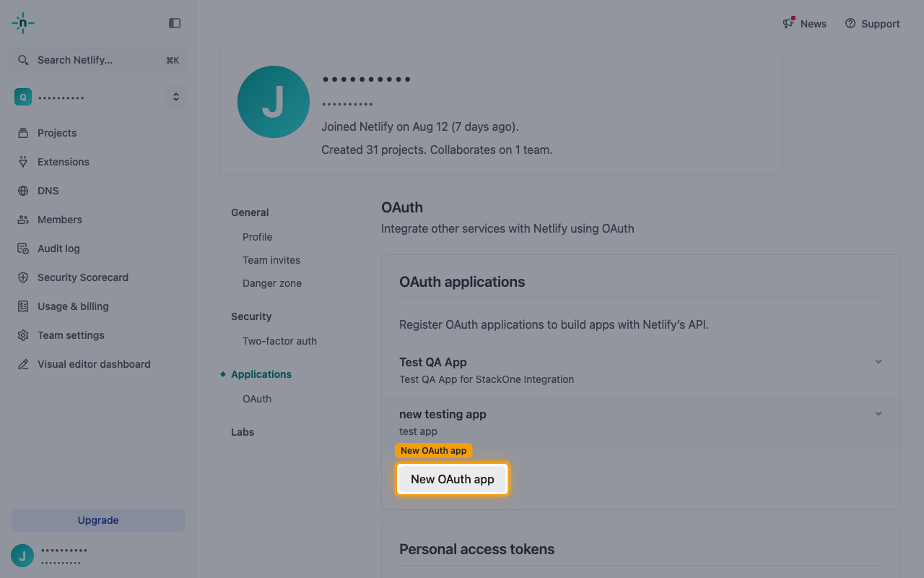Click the Usage & billing icon

click(x=23, y=306)
